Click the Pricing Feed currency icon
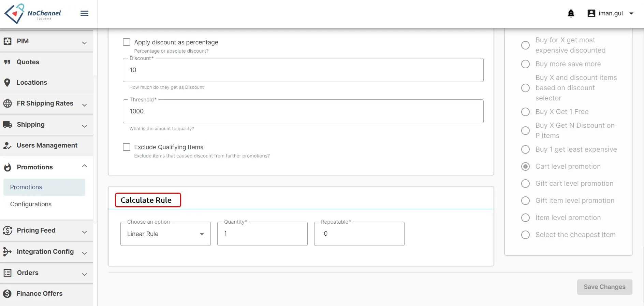 (x=8, y=231)
